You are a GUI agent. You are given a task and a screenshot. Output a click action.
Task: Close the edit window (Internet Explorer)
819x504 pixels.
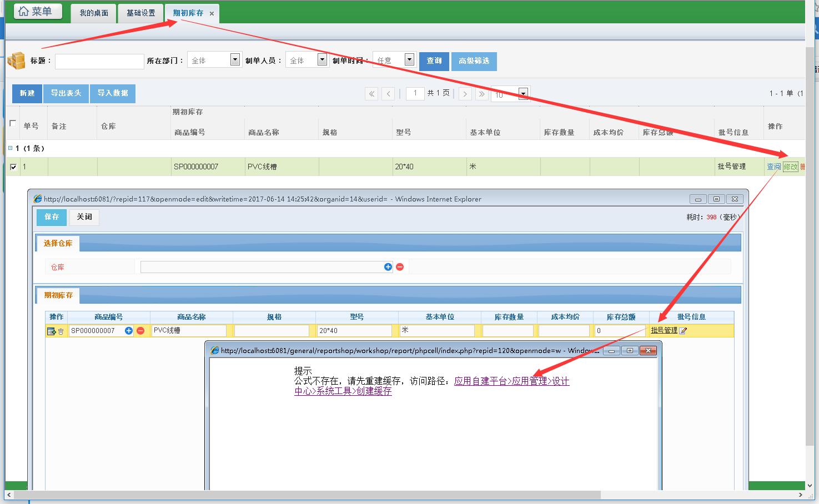735,199
